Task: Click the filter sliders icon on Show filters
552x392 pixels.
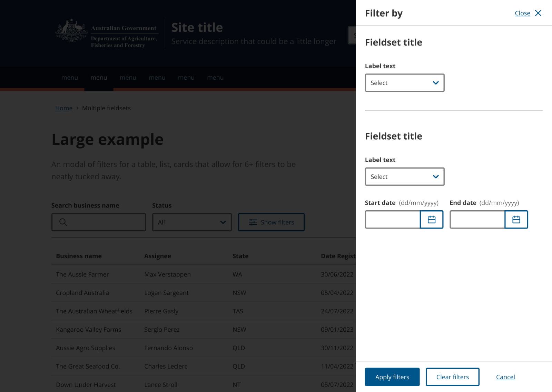Action: click(x=253, y=222)
